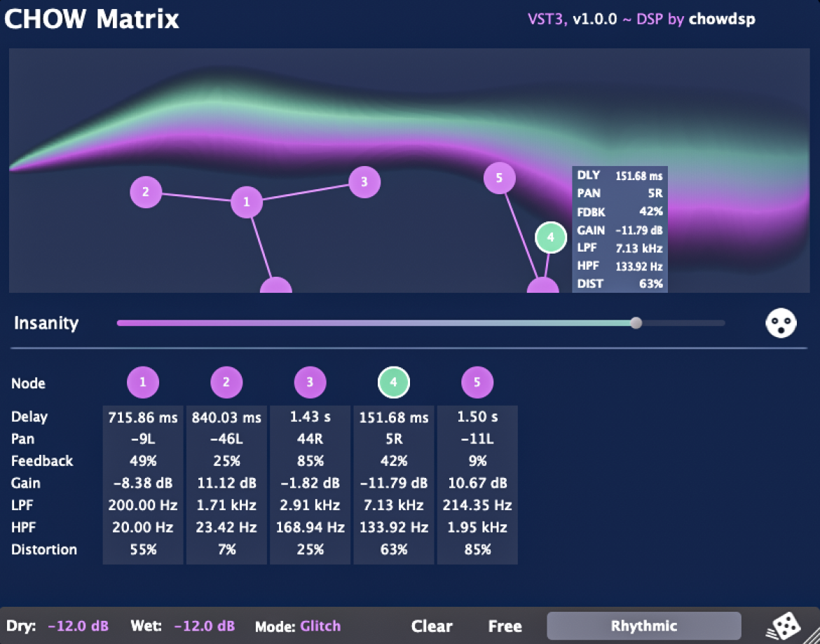820x644 pixels.
Task: Click node 5 Delay value 1.50 s
Action: click(477, 417)
